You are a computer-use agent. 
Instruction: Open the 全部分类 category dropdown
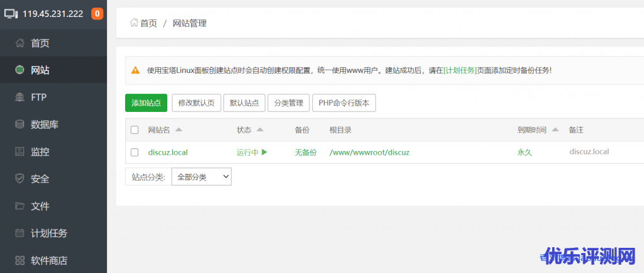point(201,177)
